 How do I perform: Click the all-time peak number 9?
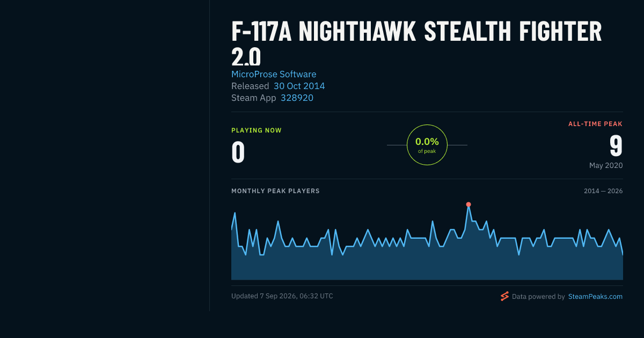[x=616, y=146]
